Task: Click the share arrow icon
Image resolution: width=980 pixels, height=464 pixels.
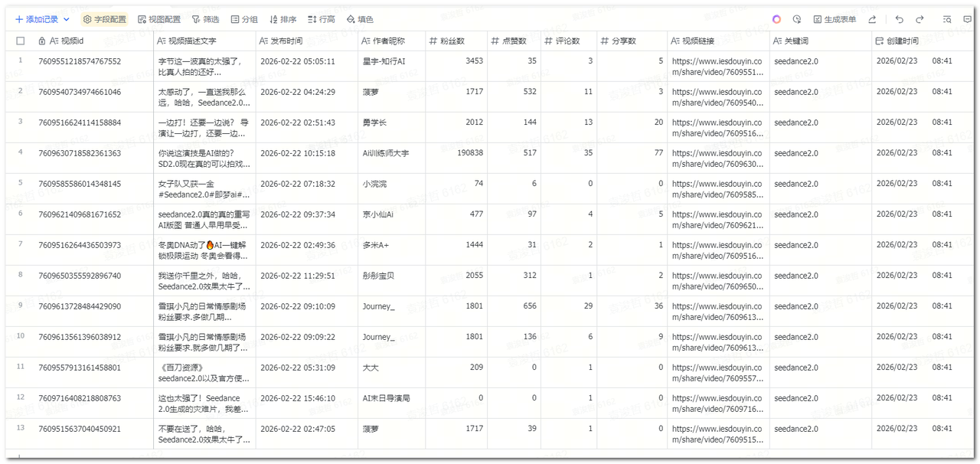Action: click(x=872, y=19)
